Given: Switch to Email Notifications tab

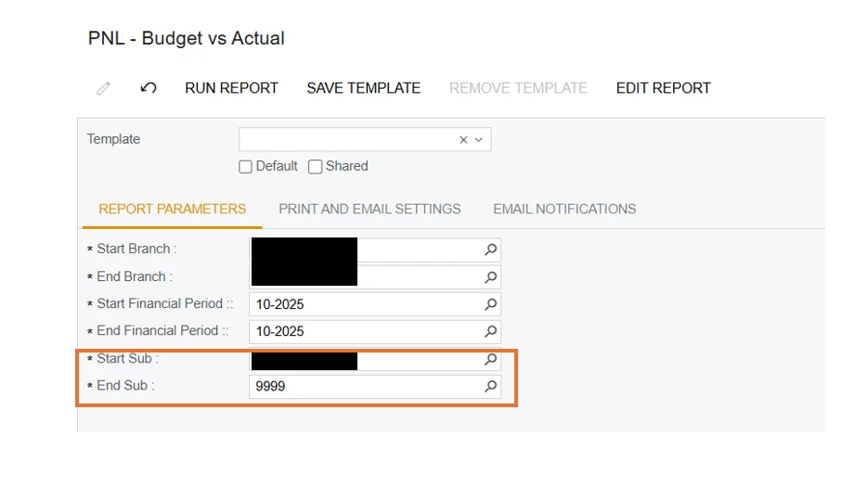Looking at the screenshot, I should [564, 210].
